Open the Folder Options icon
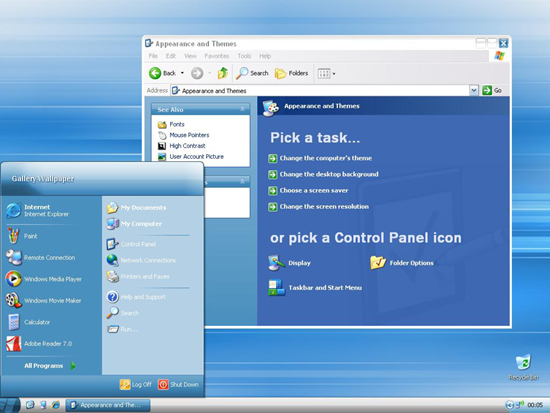This screenshot has width=550, height=413. tap(402, 262)
